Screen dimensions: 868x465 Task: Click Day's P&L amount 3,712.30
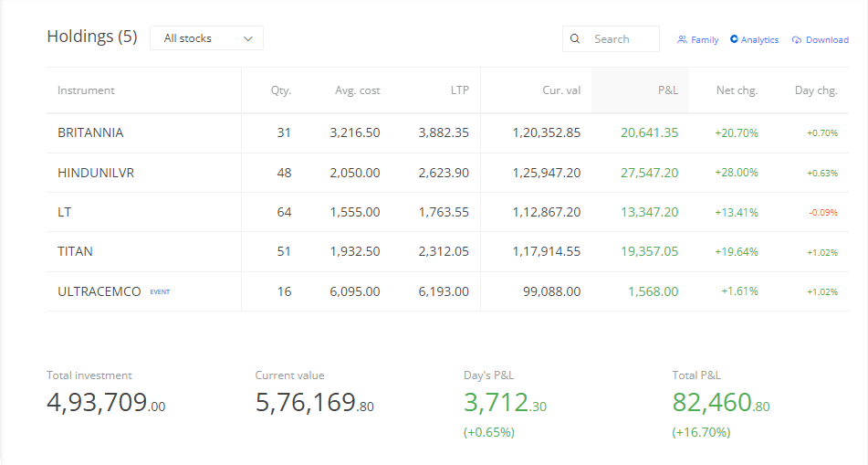505,402
